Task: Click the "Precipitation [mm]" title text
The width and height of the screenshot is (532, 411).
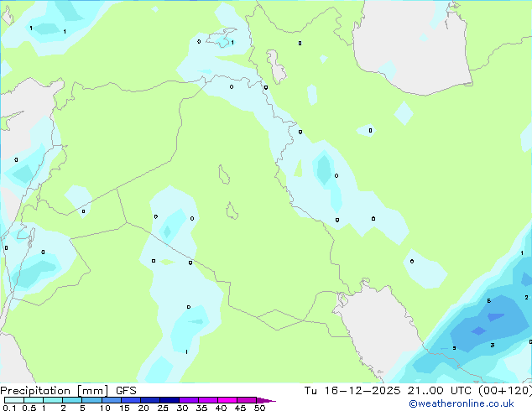Action: tap(55, 391)
